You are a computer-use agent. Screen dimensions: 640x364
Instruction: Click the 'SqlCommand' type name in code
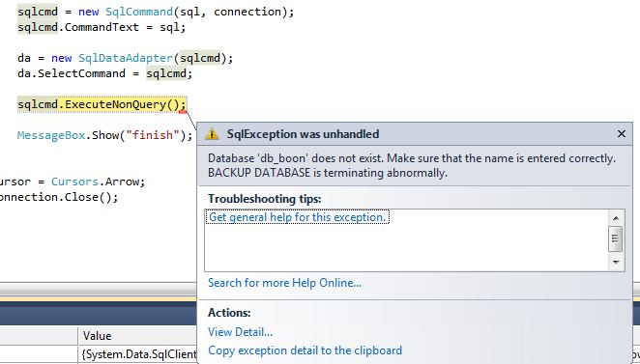click(139, 12)
